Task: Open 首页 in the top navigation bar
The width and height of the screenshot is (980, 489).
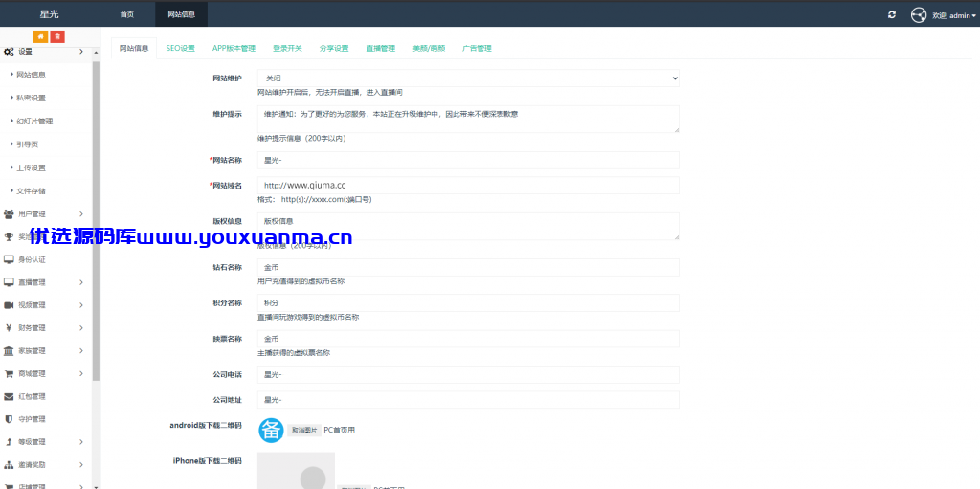Action: (x=127, y=15)
